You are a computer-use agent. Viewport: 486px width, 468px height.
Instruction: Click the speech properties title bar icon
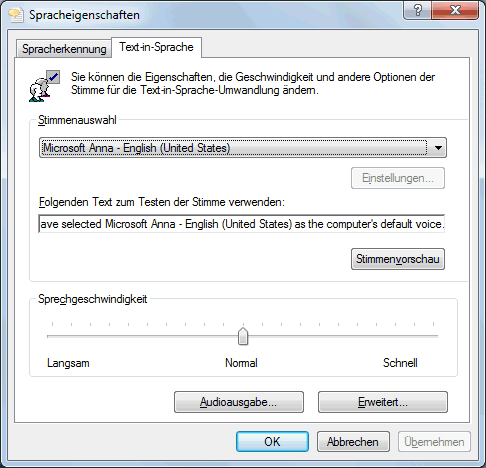[x=16, y=15]
